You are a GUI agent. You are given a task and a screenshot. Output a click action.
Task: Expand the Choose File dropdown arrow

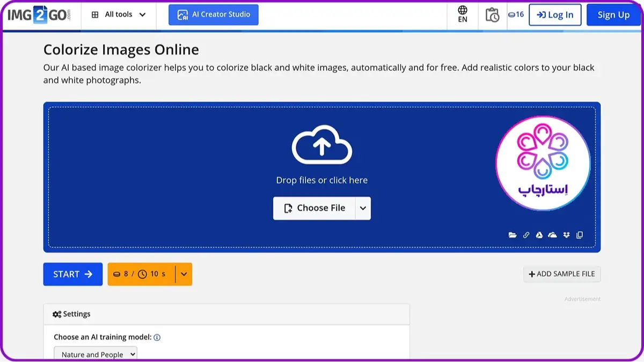[x=363, y=208]
